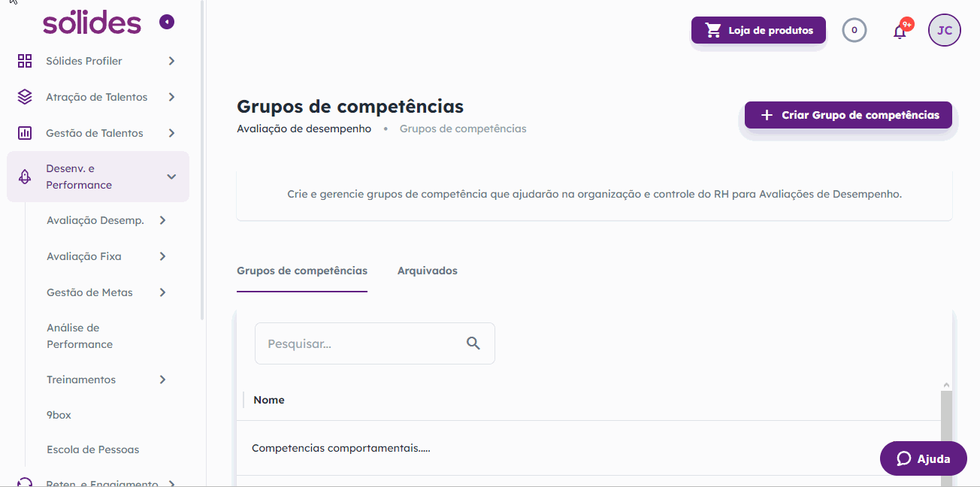Switch to the Arquivados tab

428,271
